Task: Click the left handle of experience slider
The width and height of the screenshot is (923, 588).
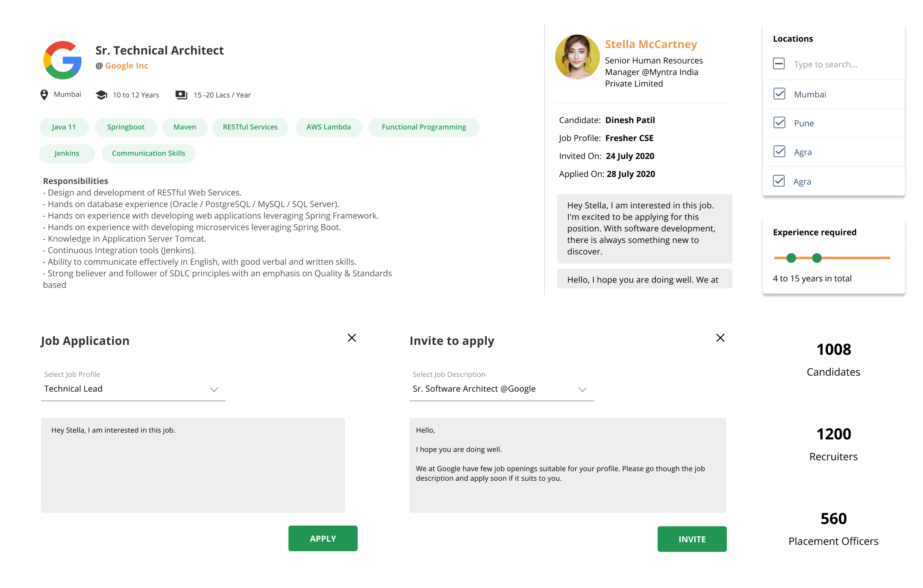Action: 791,258
